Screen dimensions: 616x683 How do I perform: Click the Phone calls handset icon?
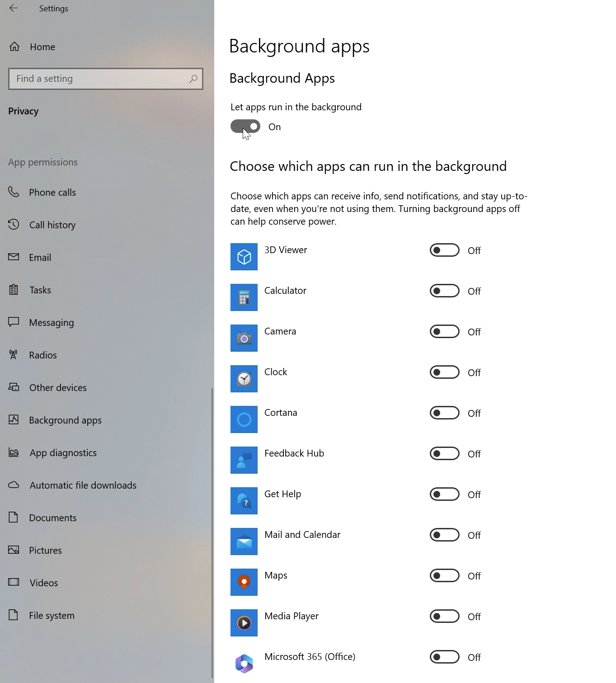click(x=14, y=192)
